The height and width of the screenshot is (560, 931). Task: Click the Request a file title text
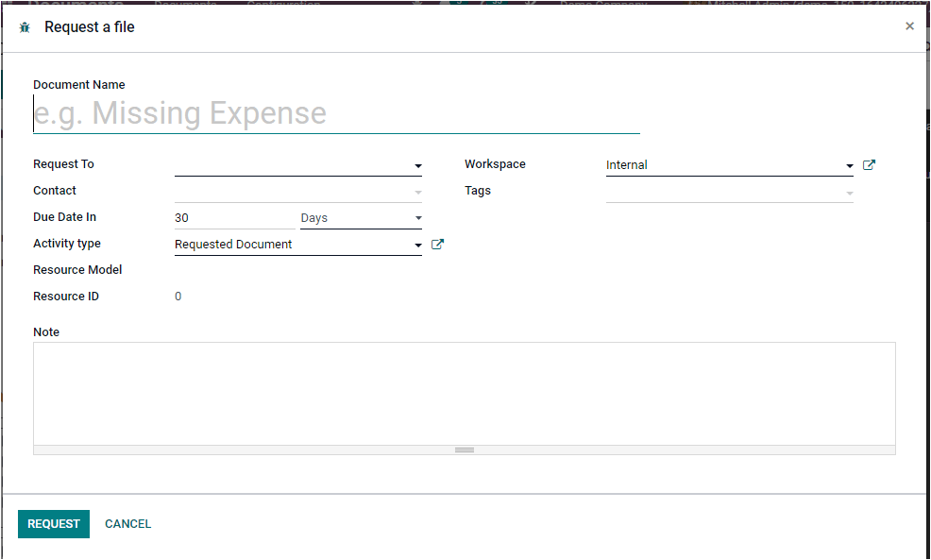90,27
